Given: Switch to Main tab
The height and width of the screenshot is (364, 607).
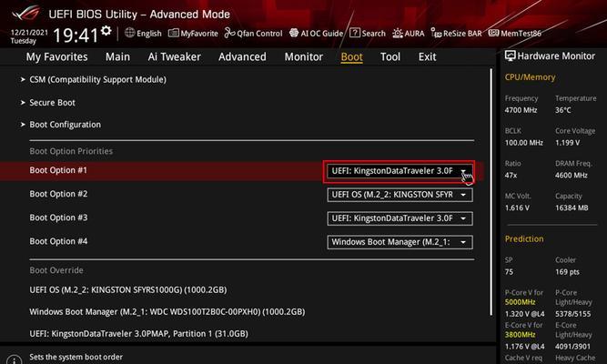Looking at the screenshot, I should [x=117, y=57].
